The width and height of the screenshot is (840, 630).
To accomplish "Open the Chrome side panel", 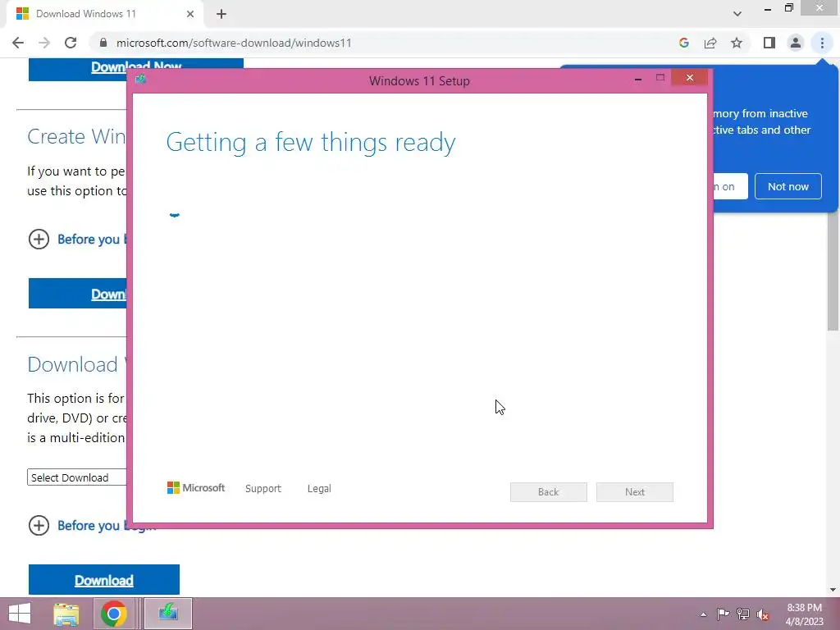I will pyautogui.click(x=769, y=43).
